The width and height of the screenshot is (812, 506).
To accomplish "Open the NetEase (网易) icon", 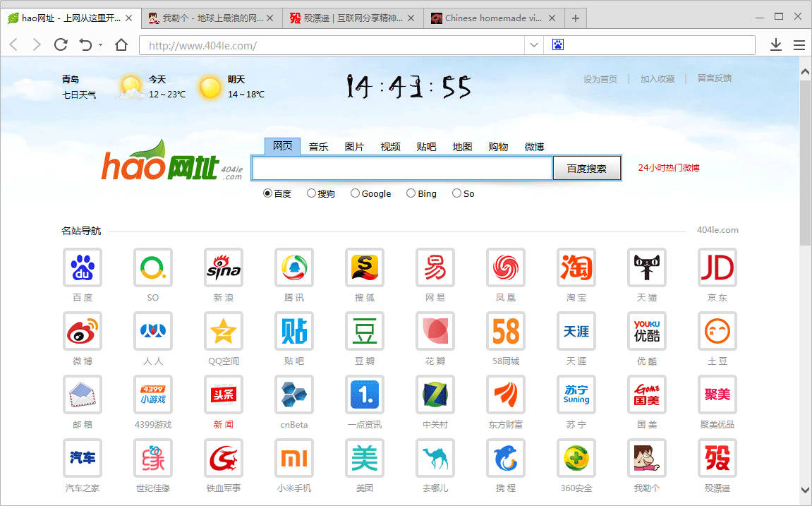I will pos(435,267).
